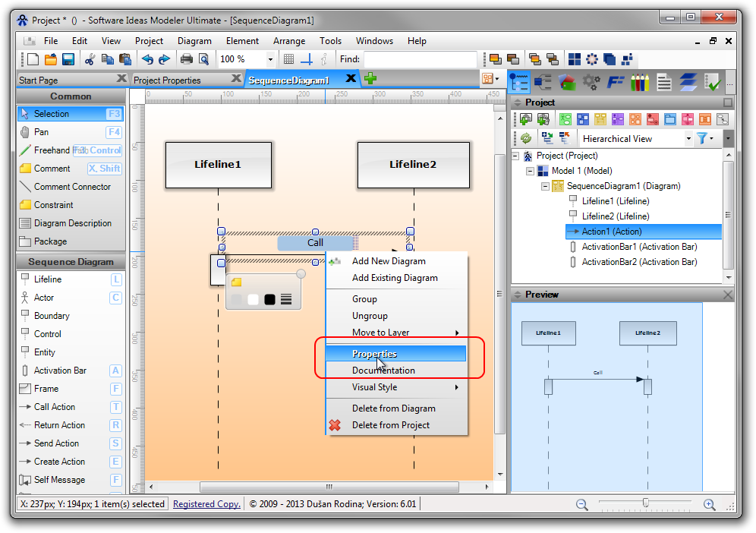Collapse the Model 1 (Model) tree node
This screenshot has height=533, width=756.
[x=531, y=171]
